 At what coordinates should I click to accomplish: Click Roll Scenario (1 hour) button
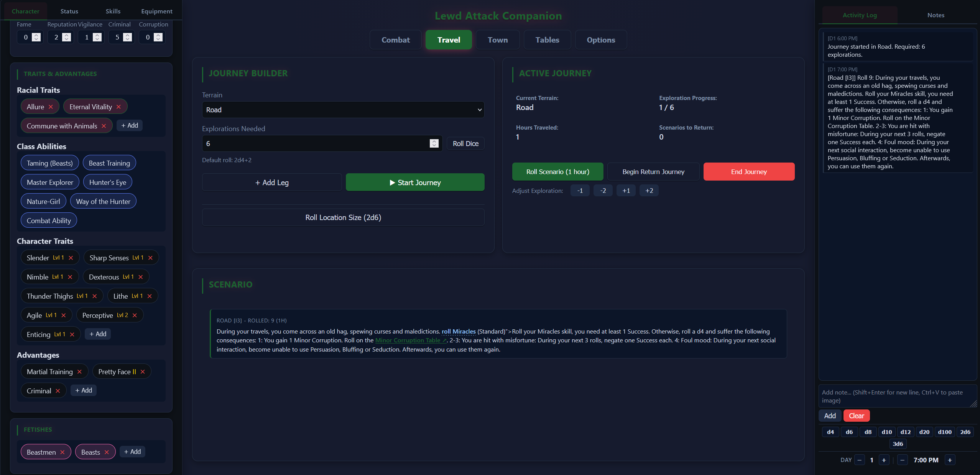click(557, 172)
